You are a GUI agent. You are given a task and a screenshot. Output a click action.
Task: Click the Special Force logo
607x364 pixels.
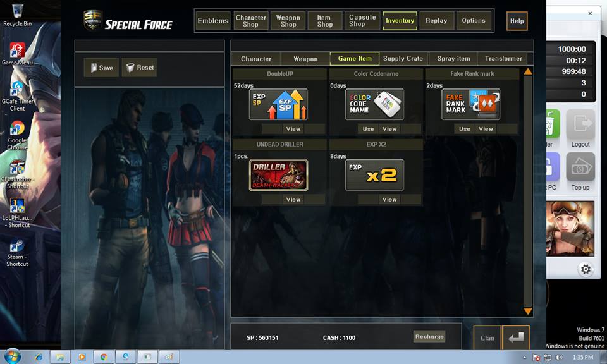tap(128, 21)
